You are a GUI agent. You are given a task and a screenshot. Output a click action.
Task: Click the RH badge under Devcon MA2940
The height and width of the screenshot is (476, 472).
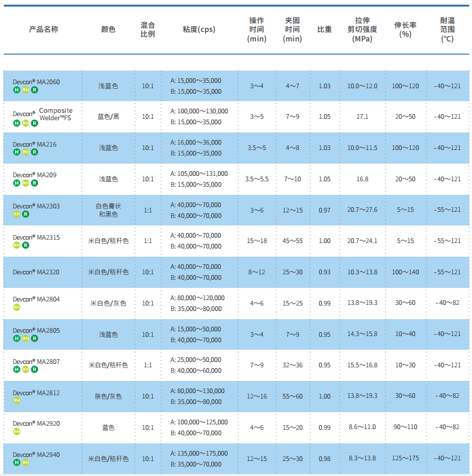click(26, 462)
